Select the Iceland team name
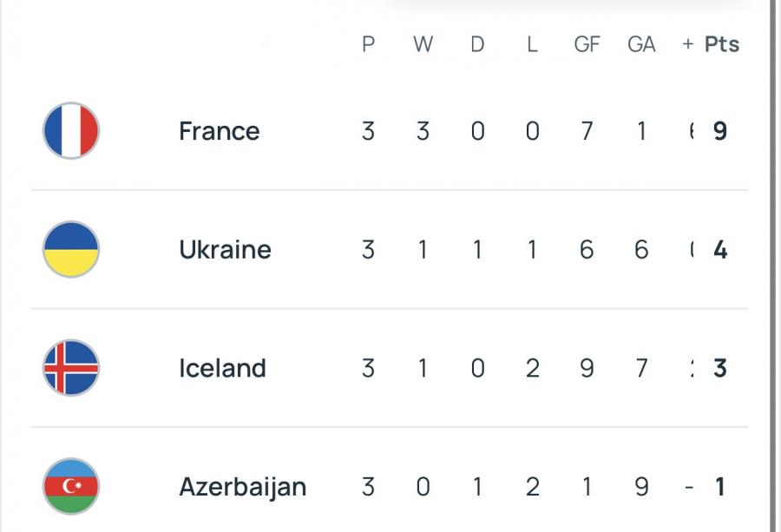 pyautogui.click(x=222, y=368)
